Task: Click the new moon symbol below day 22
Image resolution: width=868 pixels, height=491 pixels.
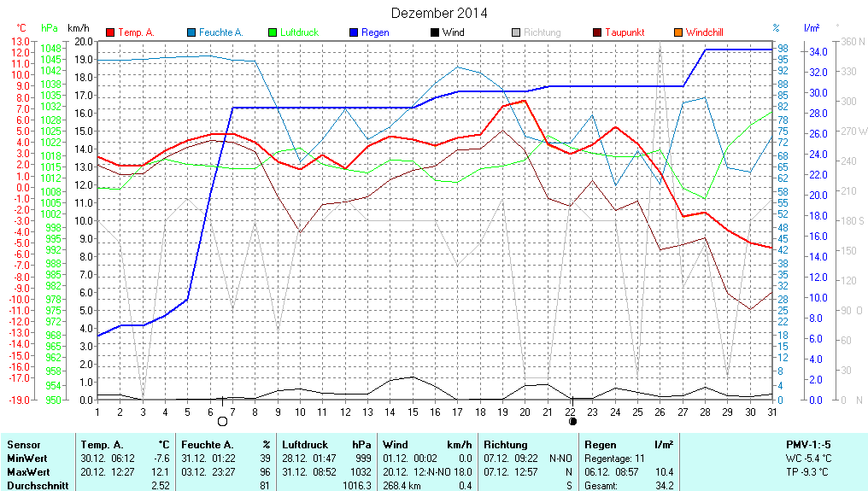Action: point(572,421)
